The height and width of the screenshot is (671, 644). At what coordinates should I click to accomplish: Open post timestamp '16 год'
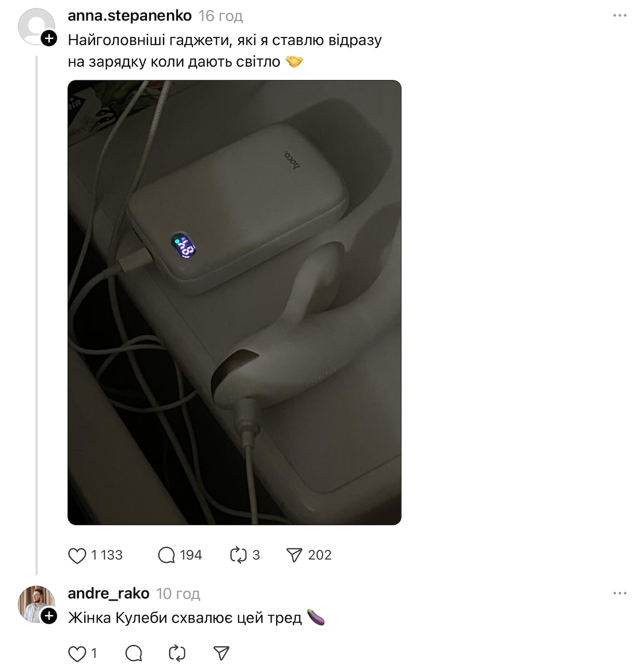click(x=221, y=16)
